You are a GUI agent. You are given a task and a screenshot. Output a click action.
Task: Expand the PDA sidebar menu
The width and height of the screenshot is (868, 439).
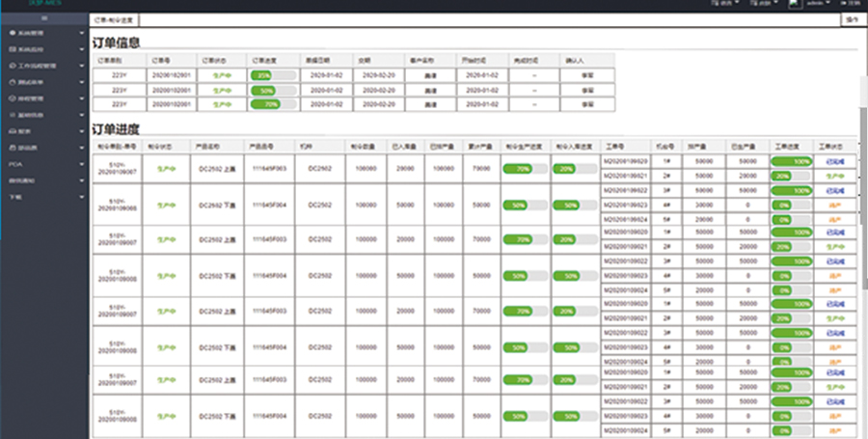(x=81, y=165)
